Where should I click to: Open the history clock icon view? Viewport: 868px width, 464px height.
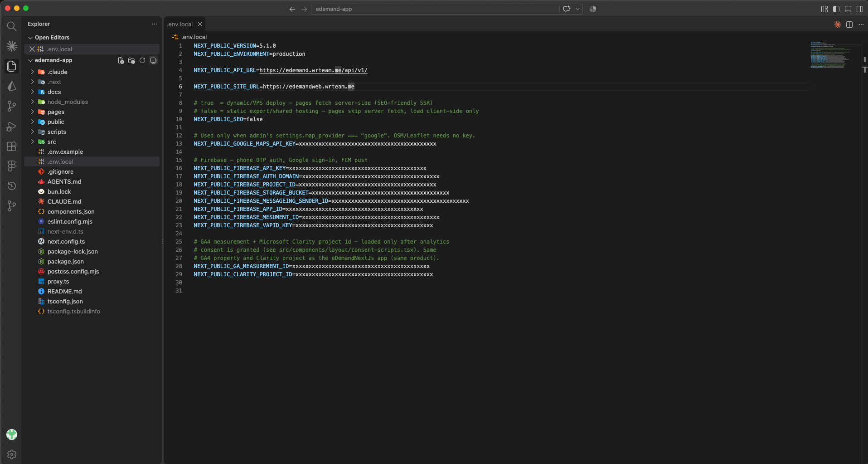12,186
